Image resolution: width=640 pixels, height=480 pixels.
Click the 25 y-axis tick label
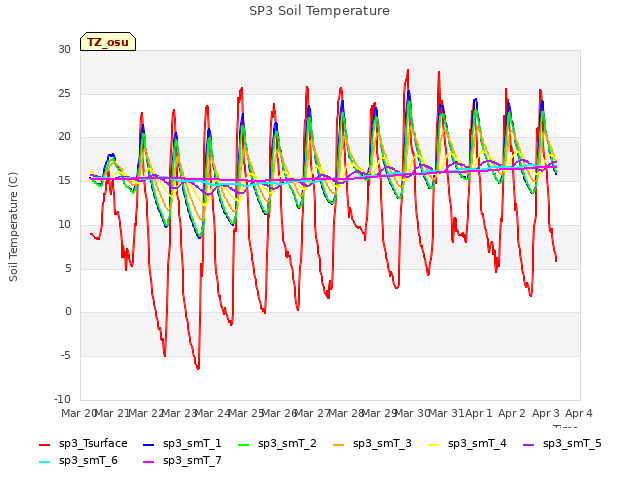pyautogui.click(x=64, y=93)
